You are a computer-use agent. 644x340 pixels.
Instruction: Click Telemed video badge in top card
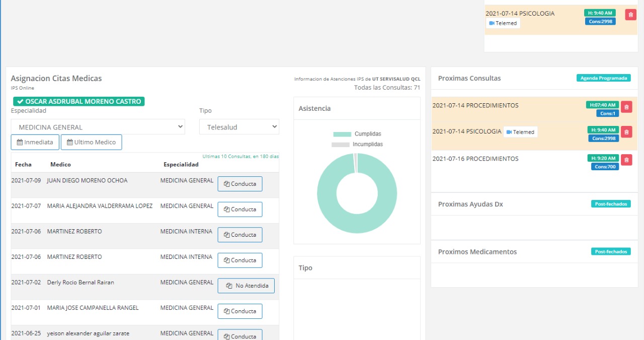[503, 23]
